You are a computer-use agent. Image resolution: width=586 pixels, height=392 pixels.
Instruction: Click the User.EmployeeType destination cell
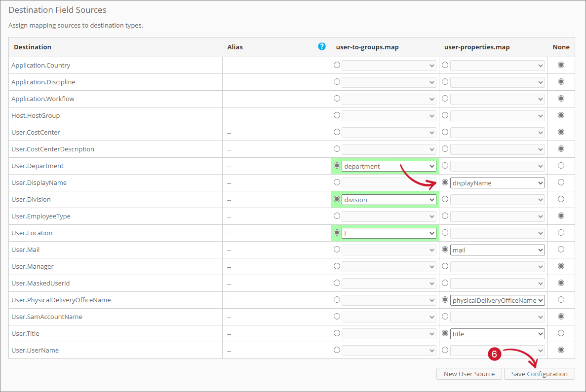click(x=116, y=216)
